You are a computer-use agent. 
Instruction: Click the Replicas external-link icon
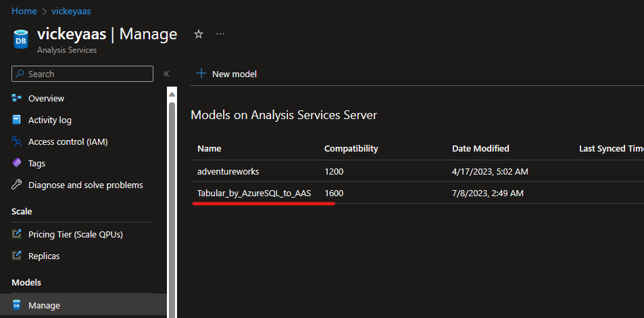(16, 256)
